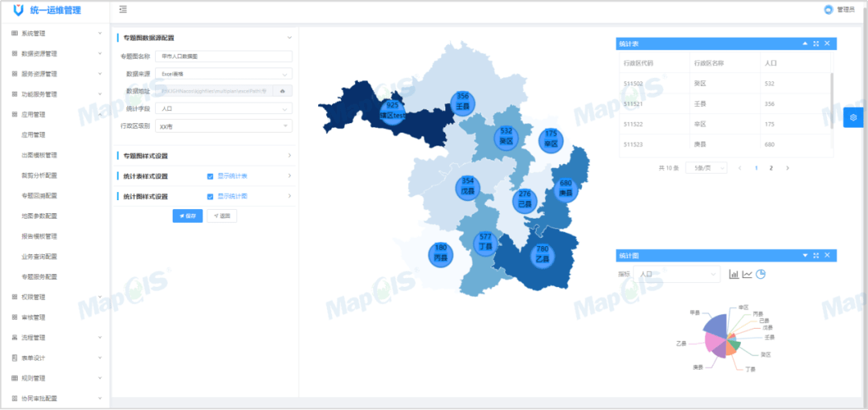Expand the 系统管理 sidebar menu
Image resolution: width=868 pixels, height=410 pixels.
click(x=55, y=34)
